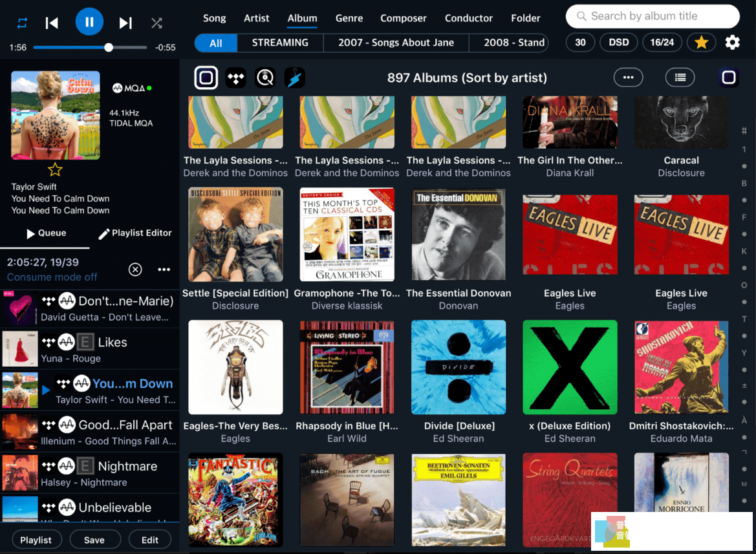Select the HRA streaming source icon
Image resolution: width=756 pixels, height=554 pixels.
[x=295, y=78]
